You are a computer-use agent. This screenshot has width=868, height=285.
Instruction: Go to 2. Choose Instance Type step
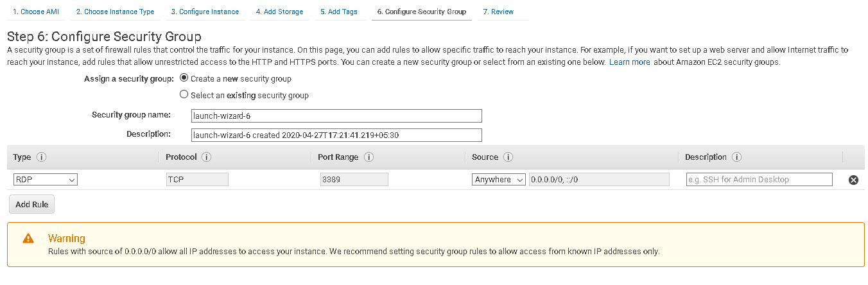tap(115, 12)
